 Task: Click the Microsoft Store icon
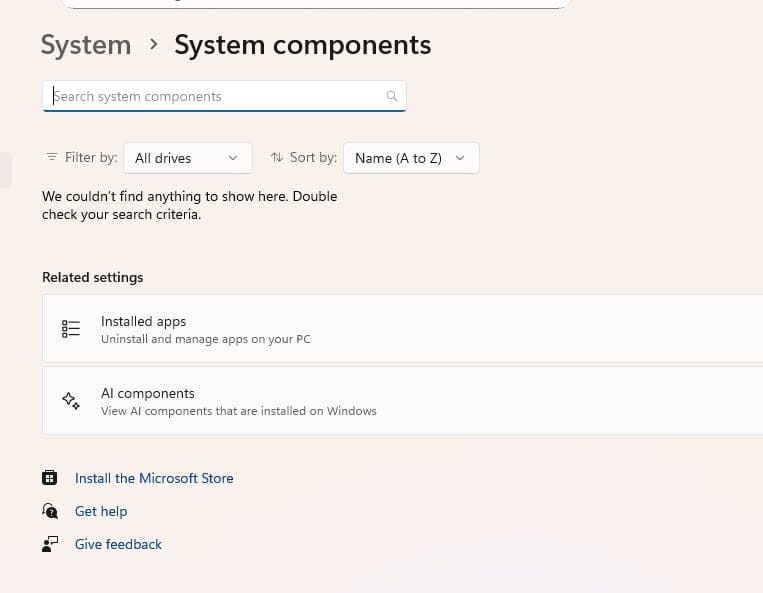pyautogui.click(x=50, y=478)
